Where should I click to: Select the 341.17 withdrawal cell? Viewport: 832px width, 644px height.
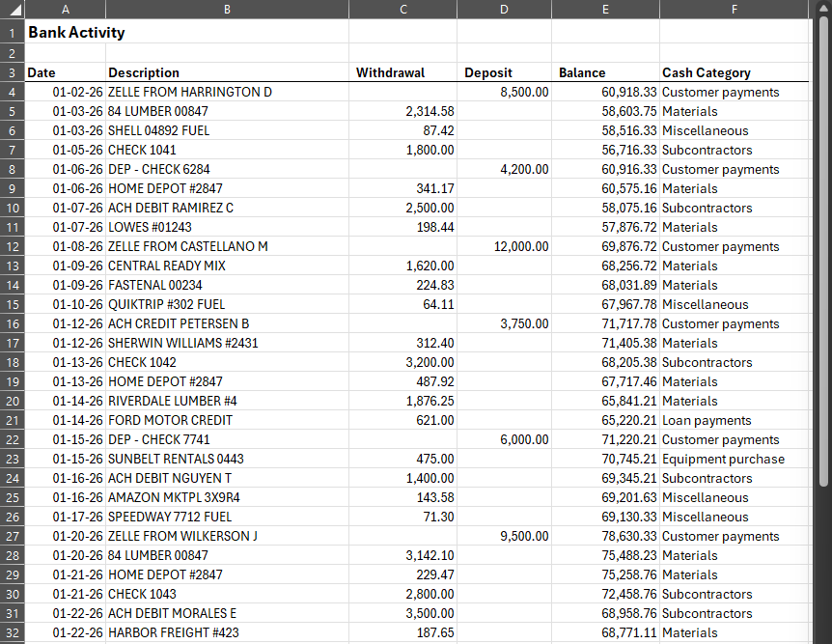point(402,188)
